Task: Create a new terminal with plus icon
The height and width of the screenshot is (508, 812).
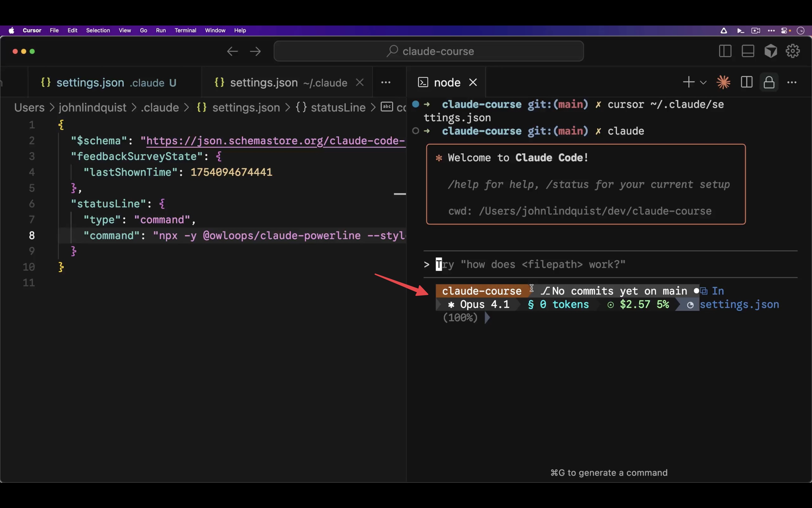Action: coord(689,82)
